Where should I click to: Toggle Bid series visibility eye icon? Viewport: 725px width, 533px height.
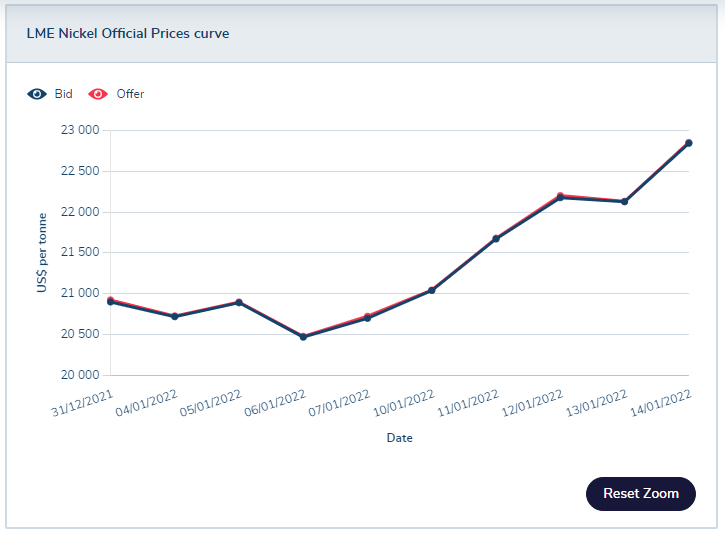[x=37, y=94]
